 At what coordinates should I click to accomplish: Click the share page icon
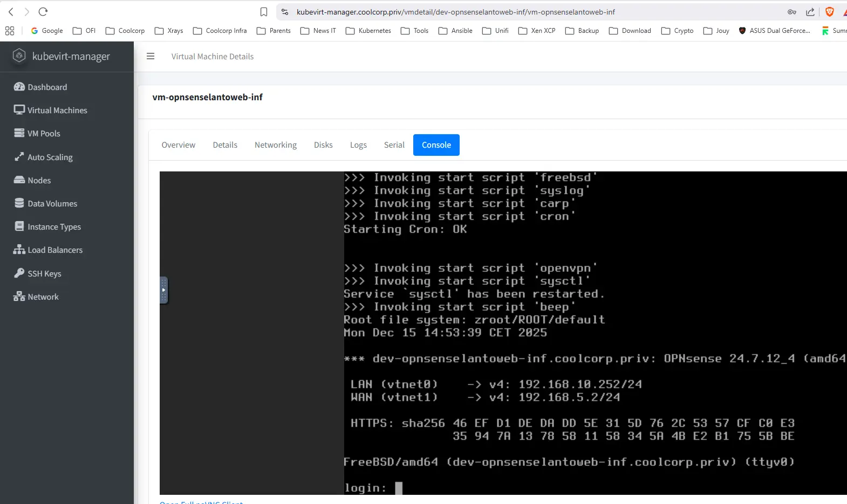click(810, 12)
